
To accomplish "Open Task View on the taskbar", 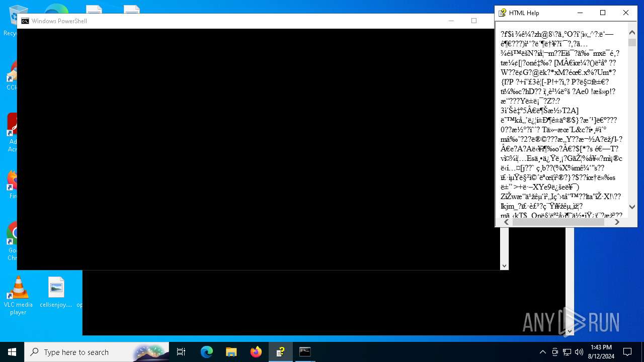I will (181, 352).
